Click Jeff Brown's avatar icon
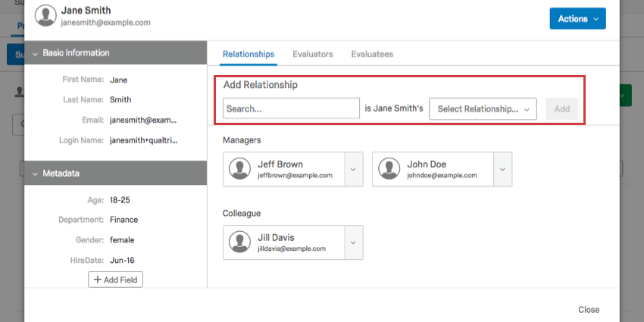Viewport: 644px width, 322px height. tap(240, 168)
